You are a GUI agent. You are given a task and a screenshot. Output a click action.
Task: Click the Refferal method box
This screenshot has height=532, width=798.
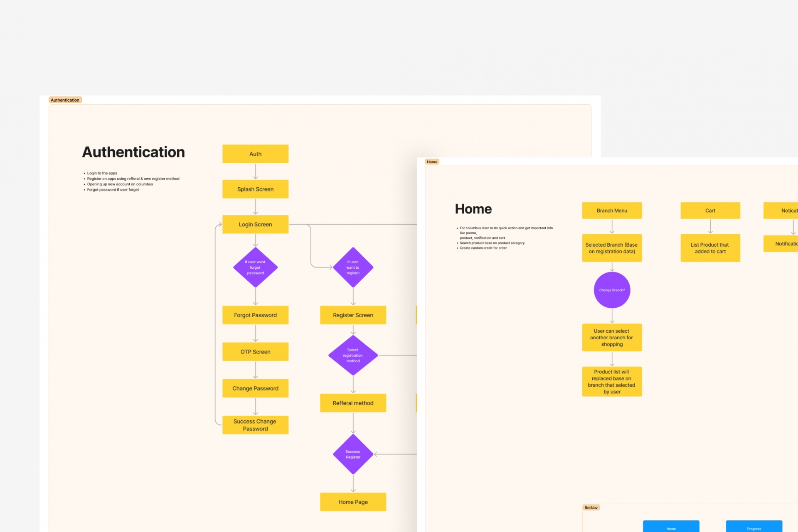click(353, 403)
